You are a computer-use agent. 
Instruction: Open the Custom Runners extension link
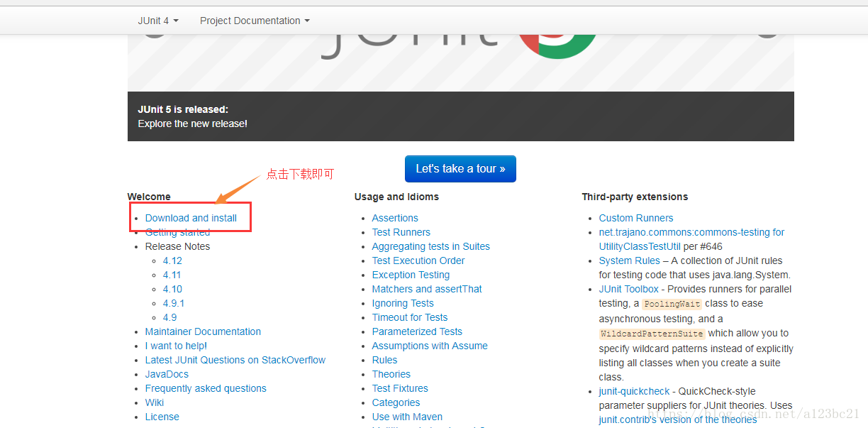636,218
